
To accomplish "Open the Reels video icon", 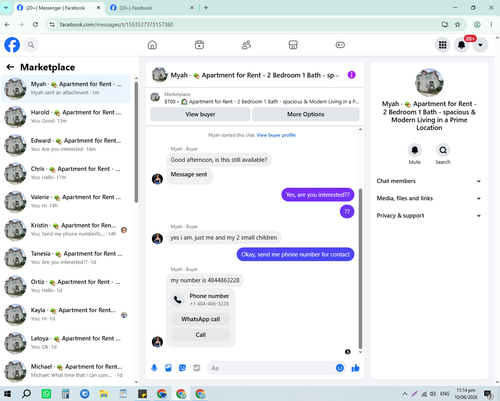I will (199, 45).
